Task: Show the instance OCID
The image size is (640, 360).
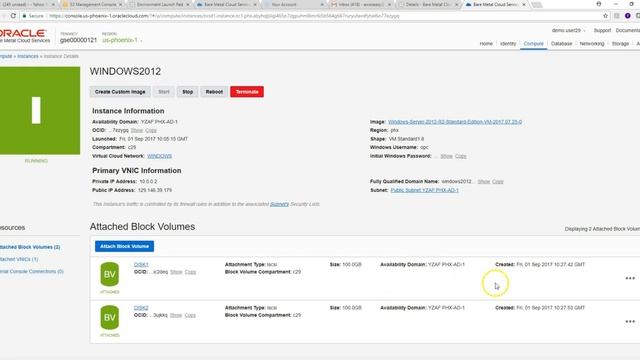Action: (x=137, y=131)
